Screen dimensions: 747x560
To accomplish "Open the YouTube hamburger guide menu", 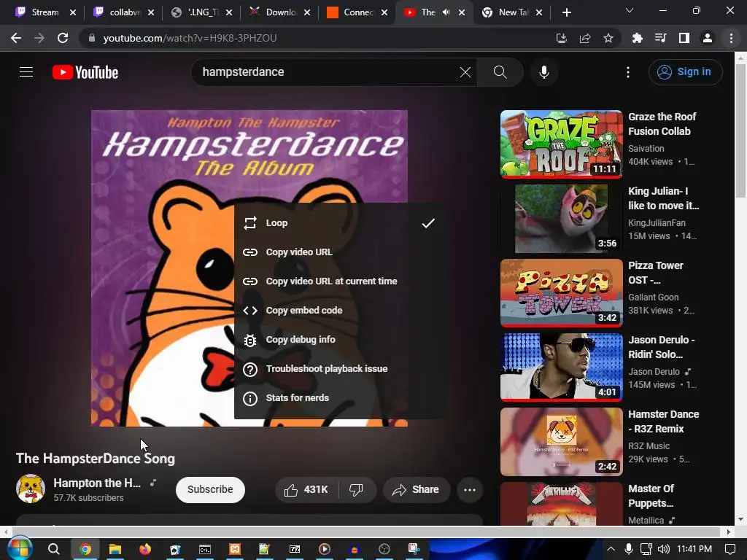I will [x=26, y=72].
